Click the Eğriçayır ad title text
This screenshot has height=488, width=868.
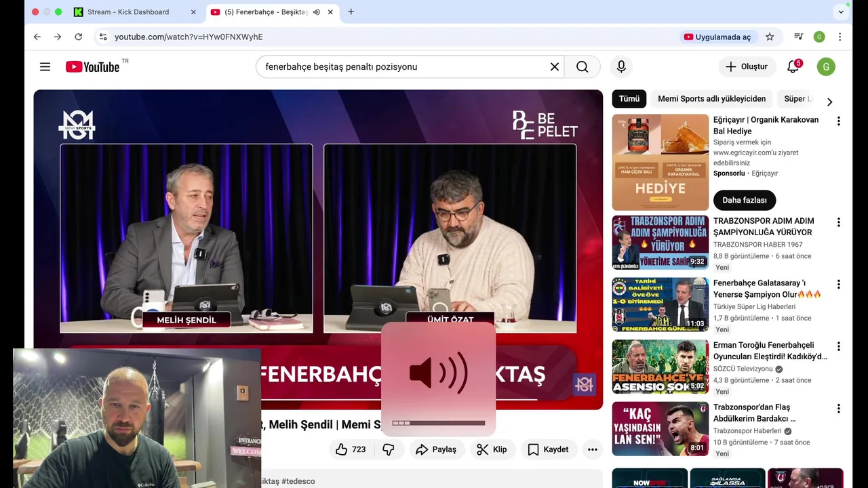pos(766,125)
